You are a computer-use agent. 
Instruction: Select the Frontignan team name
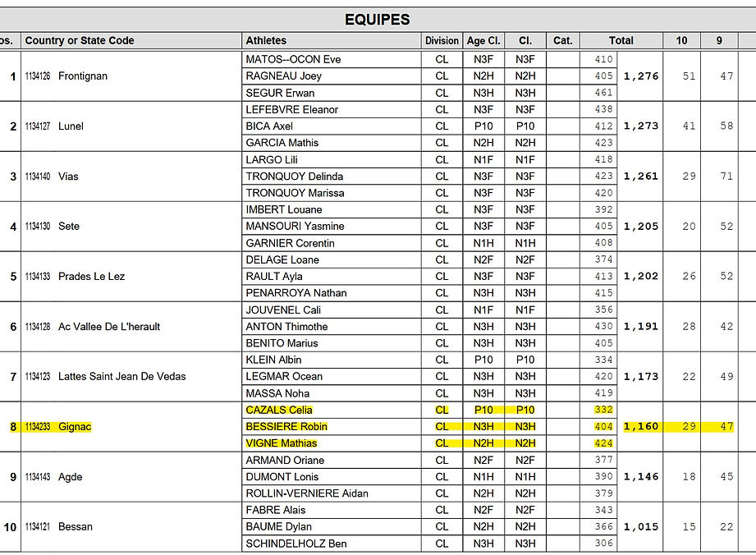83,76
